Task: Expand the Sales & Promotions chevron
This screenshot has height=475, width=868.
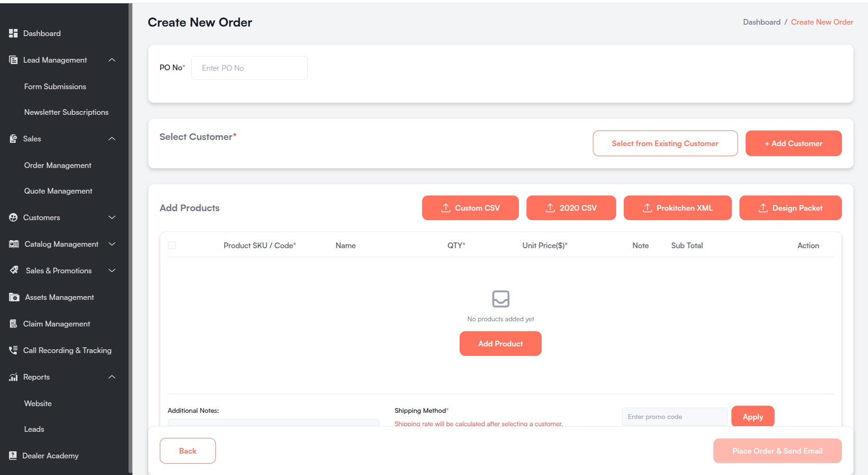Action: pos(112,270)
